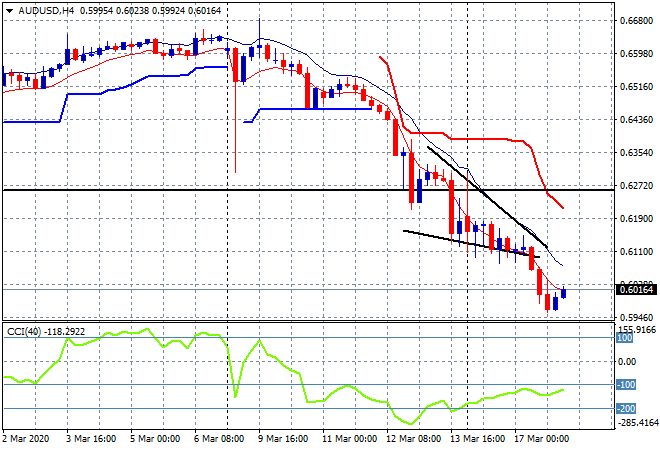Viewport: 660px width, 450px height.
Task: Click the 0.59460 price axis label
Action: tap(636, 317)
